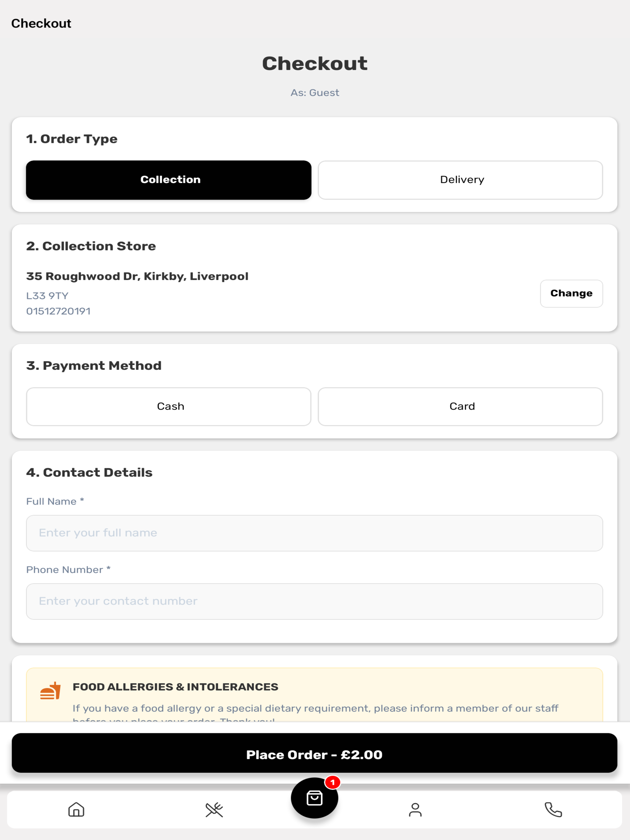This screenshot has height=840, width=630.
Task: Open the menu fork and knife icon
Action: (214, 809)
